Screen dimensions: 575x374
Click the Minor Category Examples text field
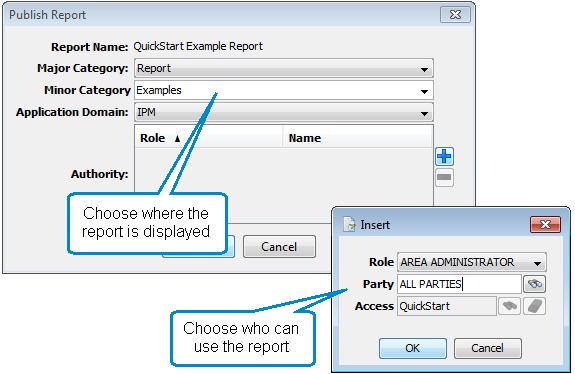point(276,90)
